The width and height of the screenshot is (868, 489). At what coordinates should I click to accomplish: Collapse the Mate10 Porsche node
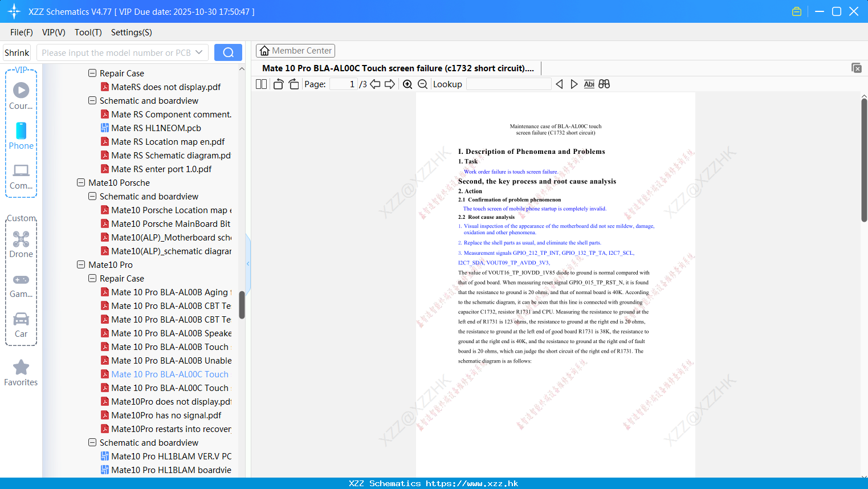[x=81, y=182]
